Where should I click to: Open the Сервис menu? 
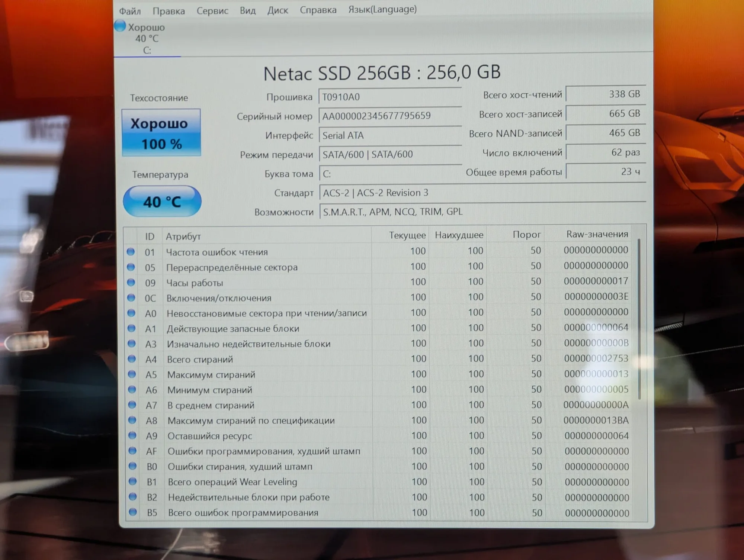[212, 11]
